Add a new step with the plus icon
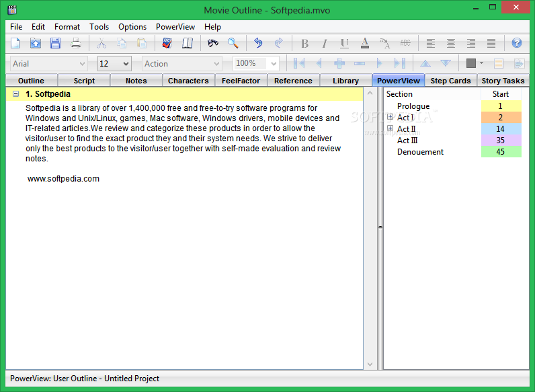 tap(339, 63)
